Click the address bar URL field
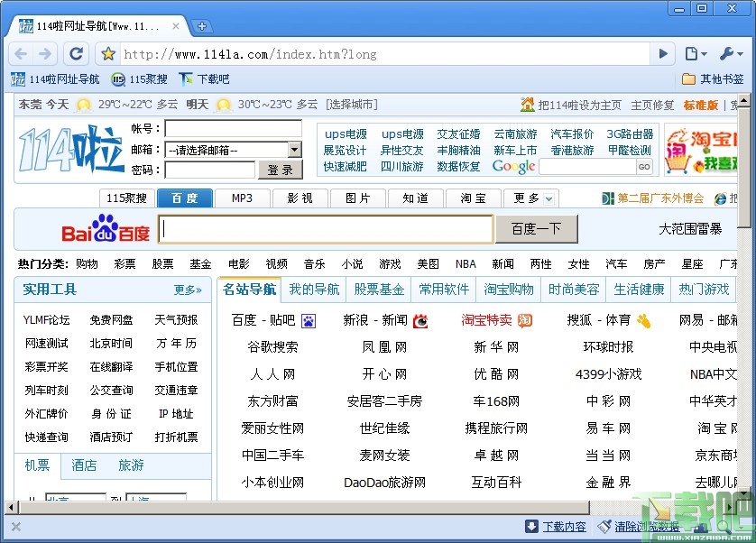The height and width of the screenshot is (543, 756). [386, 53]
